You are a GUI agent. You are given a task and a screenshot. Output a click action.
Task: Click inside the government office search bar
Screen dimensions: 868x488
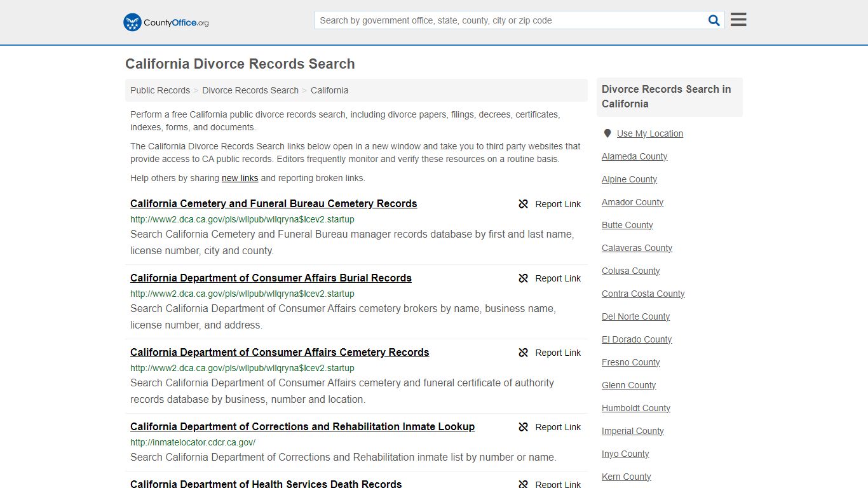tap(508, 20)
